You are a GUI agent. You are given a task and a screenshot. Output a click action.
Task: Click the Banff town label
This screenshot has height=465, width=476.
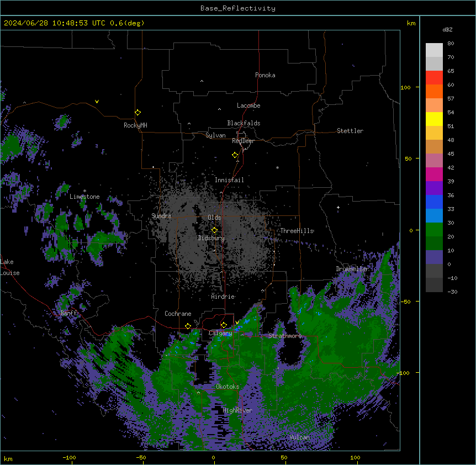[x=69, y=313]
